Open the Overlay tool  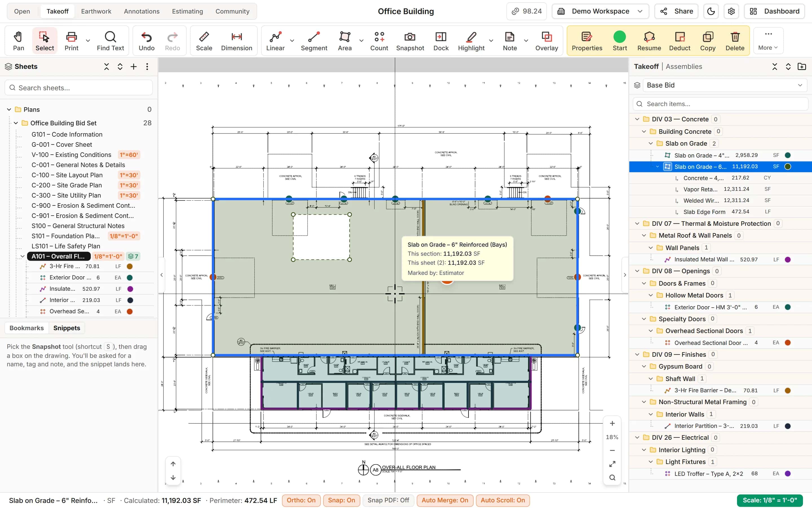point(547,41)
